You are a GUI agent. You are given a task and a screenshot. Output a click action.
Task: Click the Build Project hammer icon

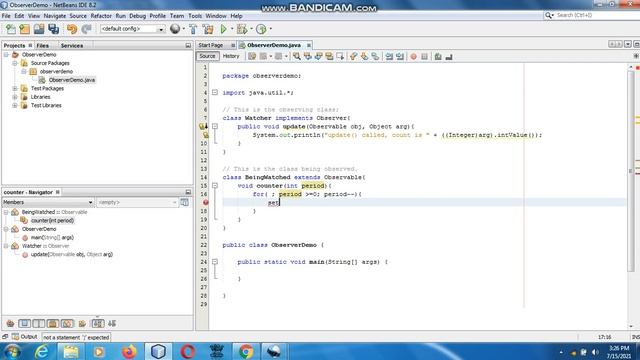[x=193, y=29]
